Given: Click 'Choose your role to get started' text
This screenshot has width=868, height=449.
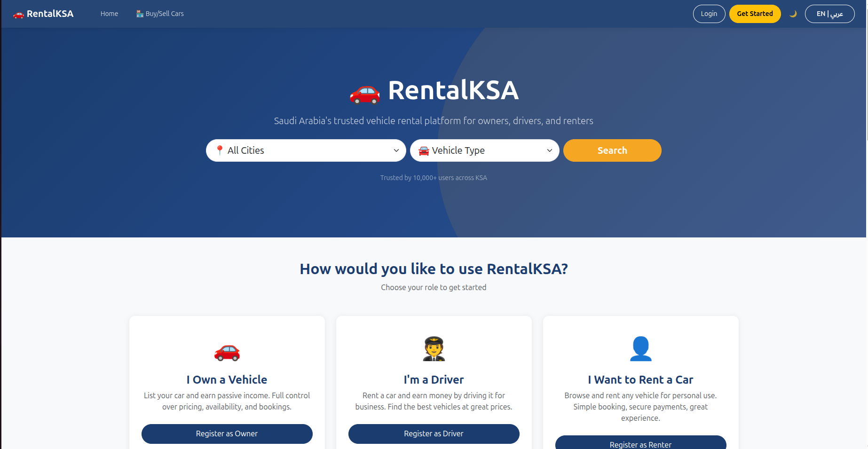Looking at the screenshot, I should point(434,287).
